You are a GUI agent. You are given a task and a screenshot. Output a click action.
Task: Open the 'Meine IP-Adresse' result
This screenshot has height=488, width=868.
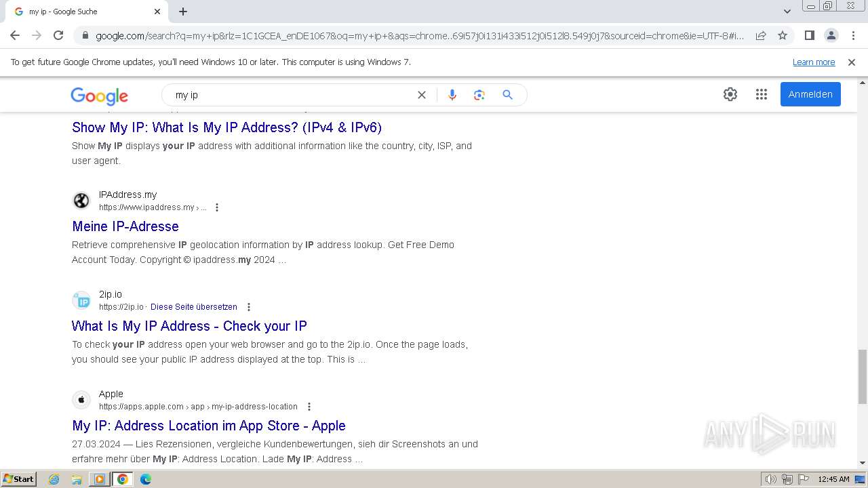pyautogui.click(x=125, y=226)
